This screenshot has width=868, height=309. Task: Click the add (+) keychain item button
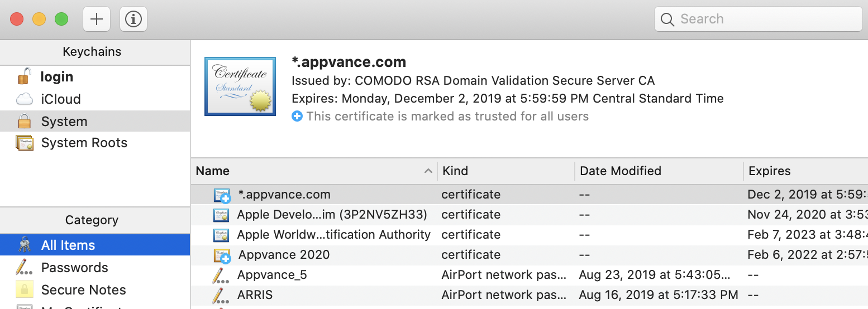coord(97,19)
